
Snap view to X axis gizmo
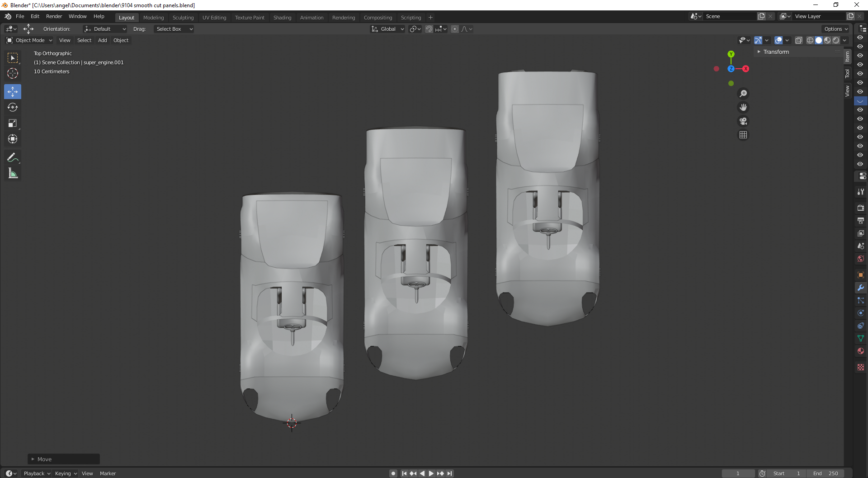pyautogui.click(x=746, y=69)
